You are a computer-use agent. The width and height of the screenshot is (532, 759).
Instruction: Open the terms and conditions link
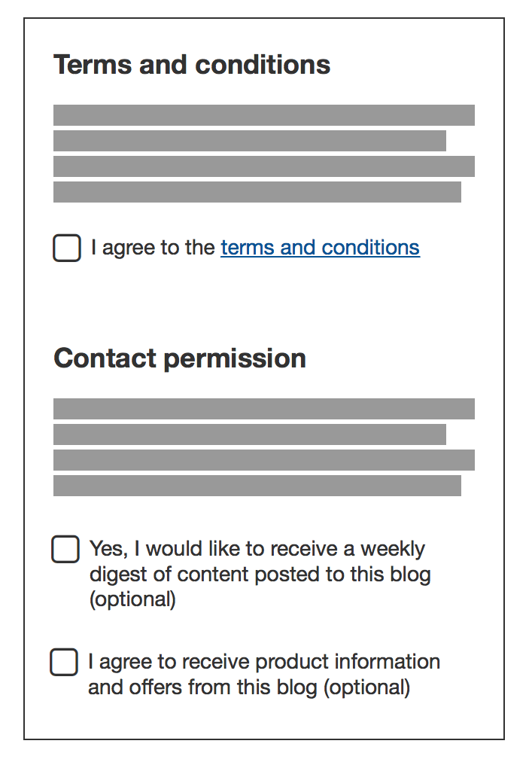coord(320,248)
